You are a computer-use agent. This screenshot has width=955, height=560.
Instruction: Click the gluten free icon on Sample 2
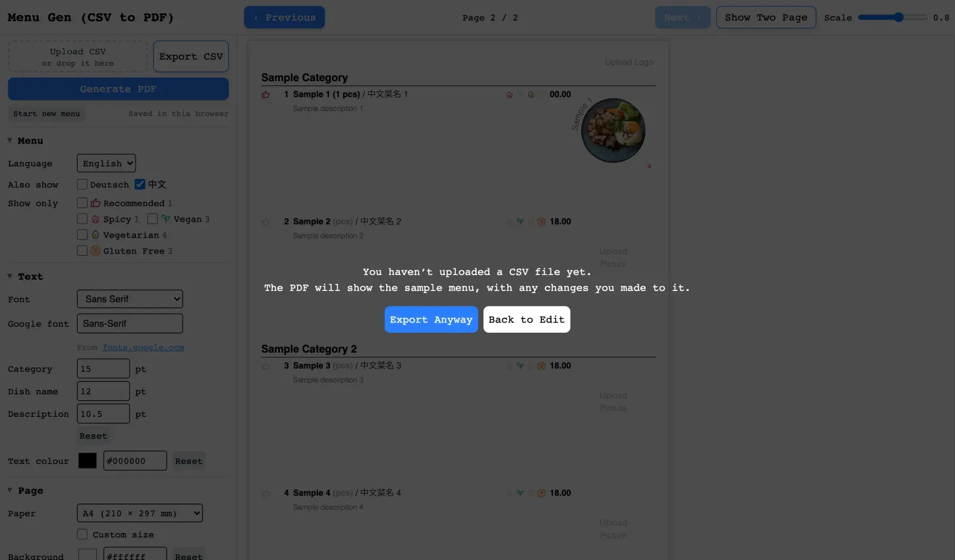click(541, 222)
